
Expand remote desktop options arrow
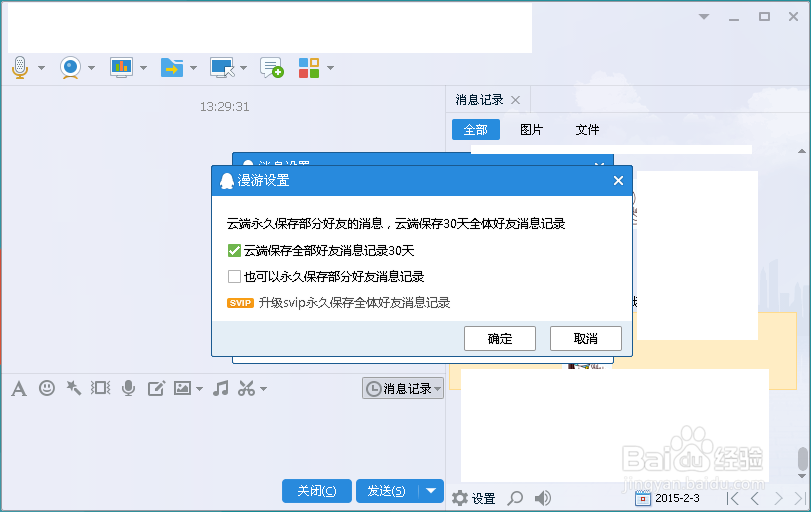[244, 68]
